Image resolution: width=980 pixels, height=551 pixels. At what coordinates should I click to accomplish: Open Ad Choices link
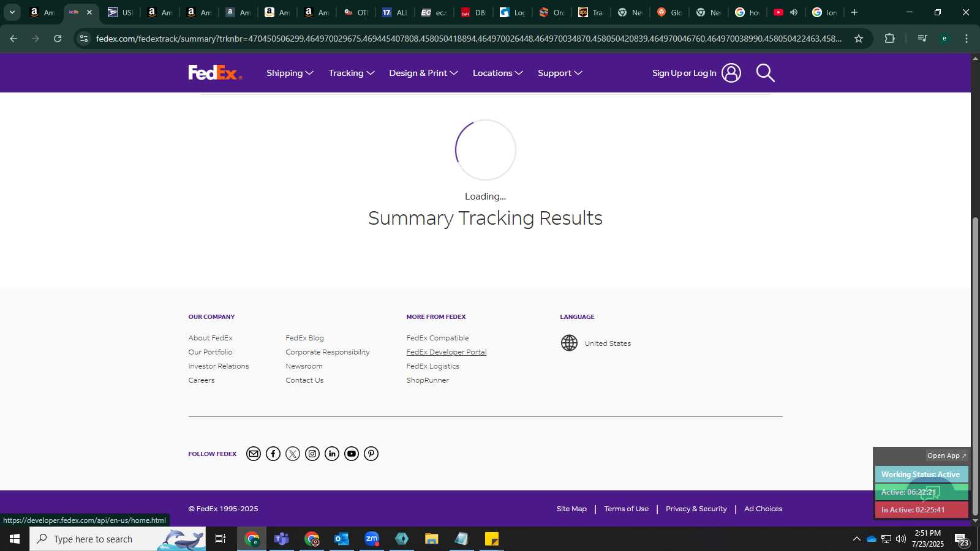click(x=763, y=509)
